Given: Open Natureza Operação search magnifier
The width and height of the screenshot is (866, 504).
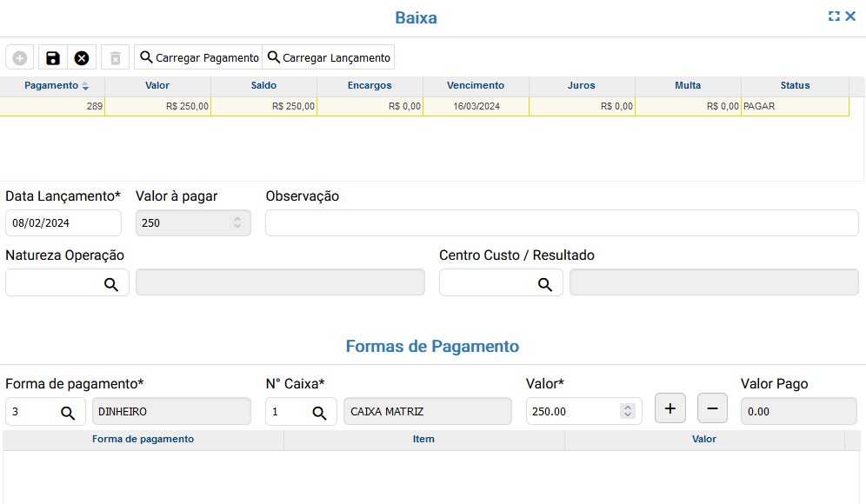Looking at the screenshot, I should pos(111,283).
